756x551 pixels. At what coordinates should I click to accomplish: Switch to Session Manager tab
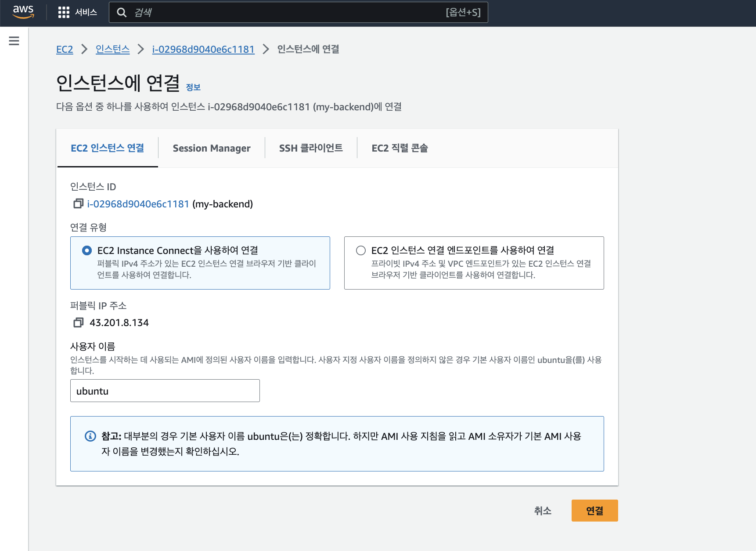212,148
